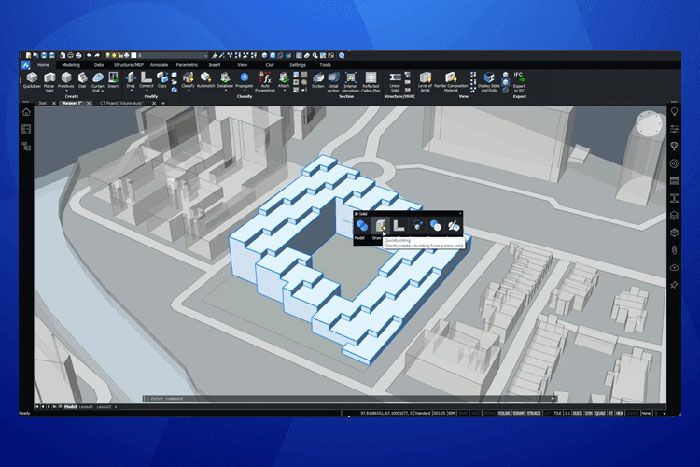
Task: Click the BricsCAD application logo button
Action: point(26,65)
